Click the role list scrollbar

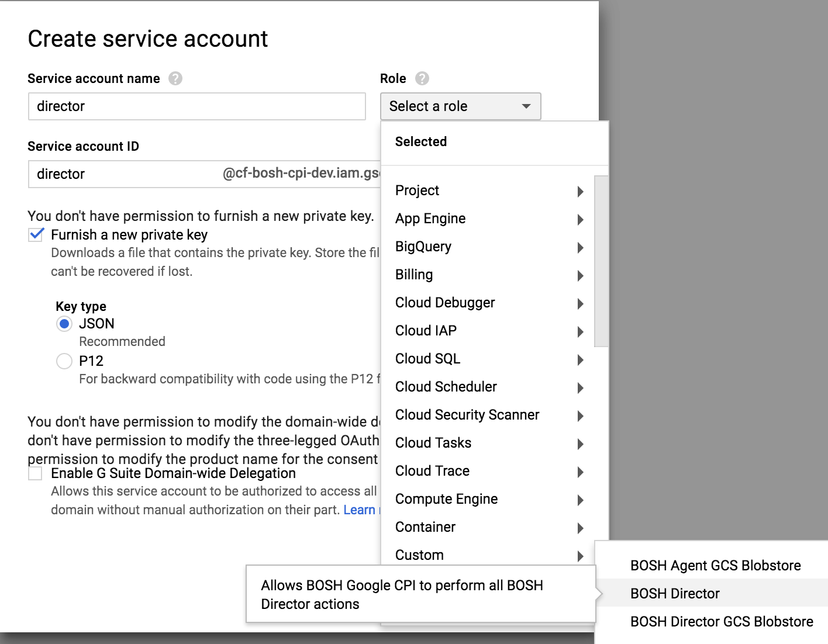click(601, 261)
